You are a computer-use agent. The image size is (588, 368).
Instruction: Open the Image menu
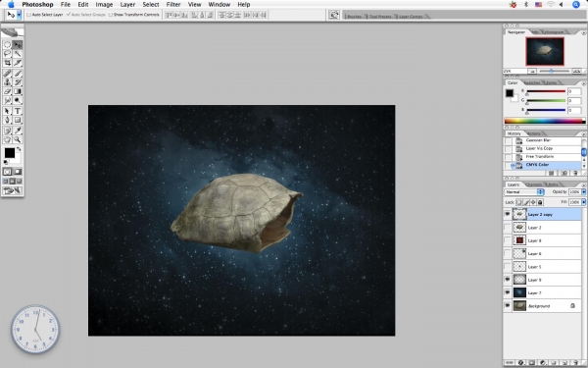click(104, 5)
